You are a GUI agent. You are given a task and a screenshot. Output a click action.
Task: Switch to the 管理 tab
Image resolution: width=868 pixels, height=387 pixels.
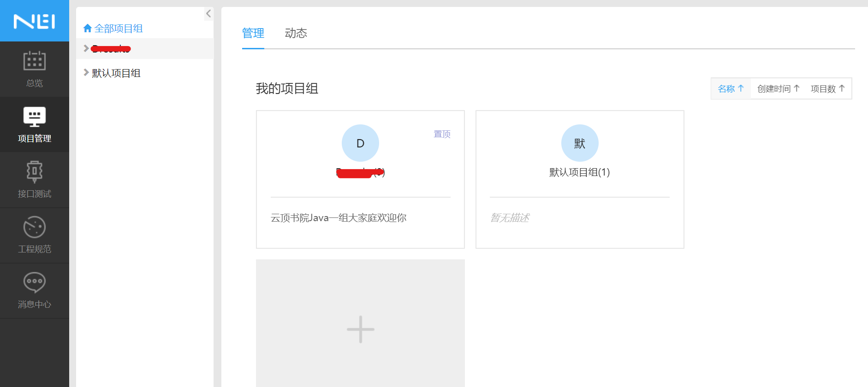pos(253,33)
